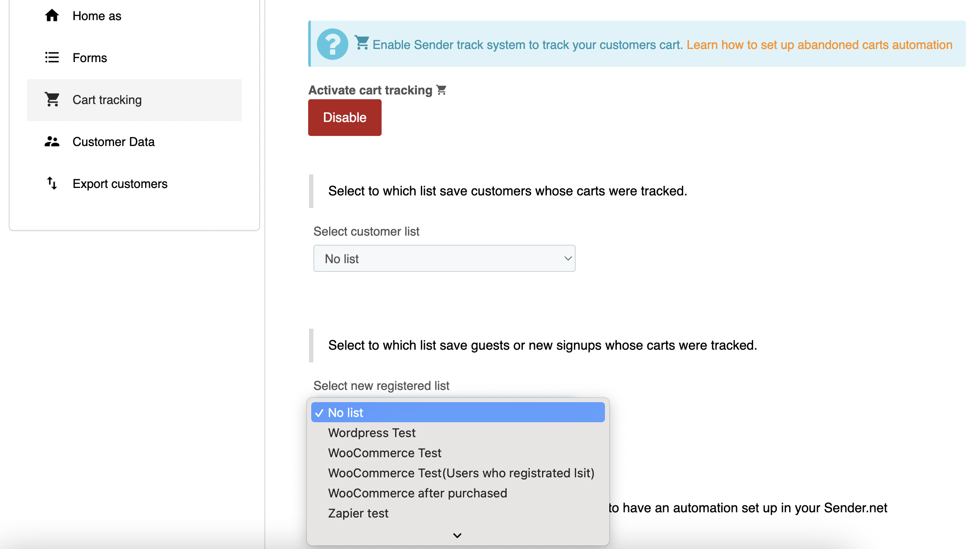
Task: Click the cart icon in the info banner
Action: 361,43
